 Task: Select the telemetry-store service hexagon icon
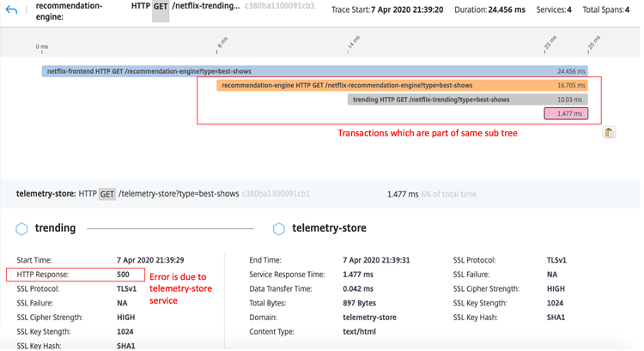coord(279,228)
